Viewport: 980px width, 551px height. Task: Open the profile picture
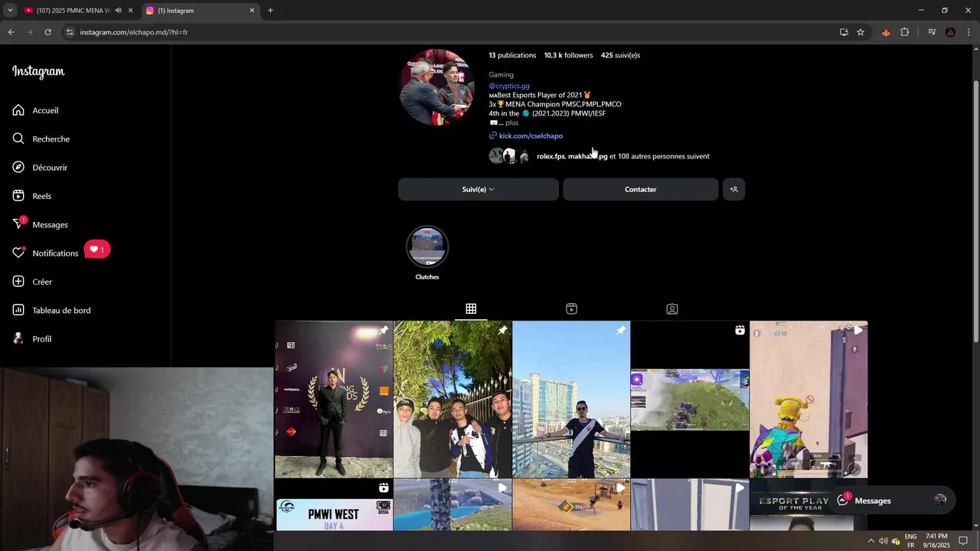pos(437,87)
